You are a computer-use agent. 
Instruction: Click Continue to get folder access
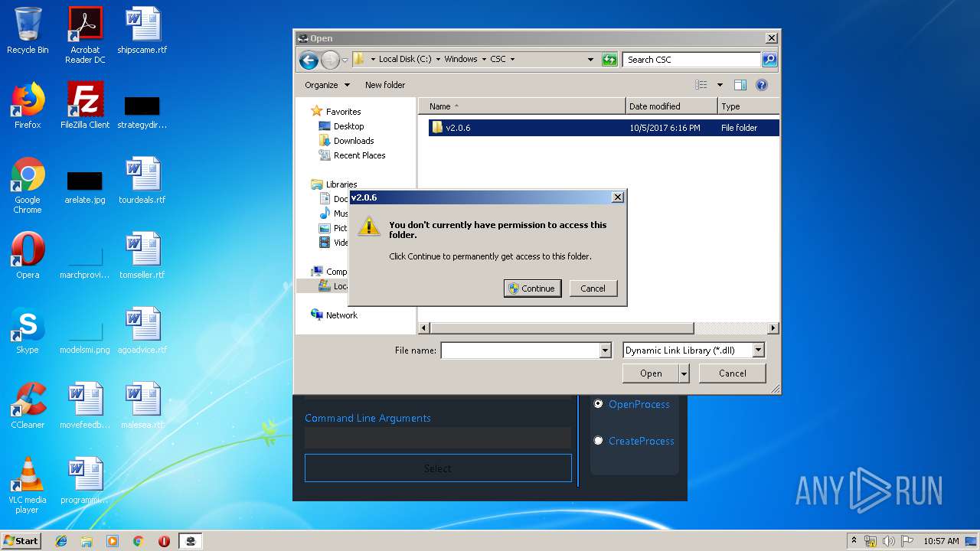532,289
